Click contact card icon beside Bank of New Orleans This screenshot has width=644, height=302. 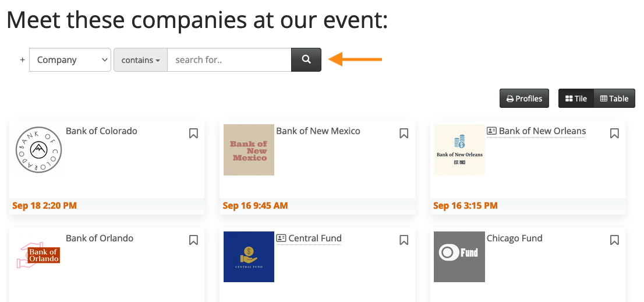(x=491, y=131)
